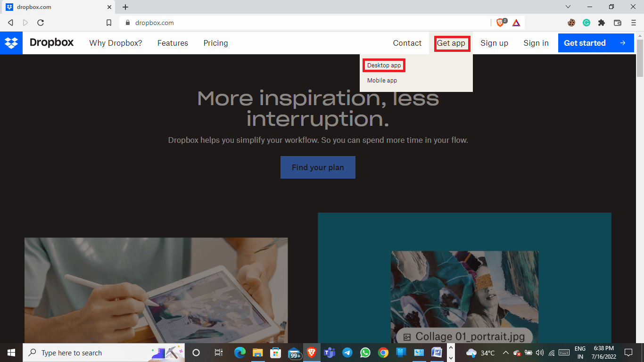Image resolution: width=644 pixels, height=362 pixels.
Task: Click the ENG IN language indicator
Action: tap(580, 353)
